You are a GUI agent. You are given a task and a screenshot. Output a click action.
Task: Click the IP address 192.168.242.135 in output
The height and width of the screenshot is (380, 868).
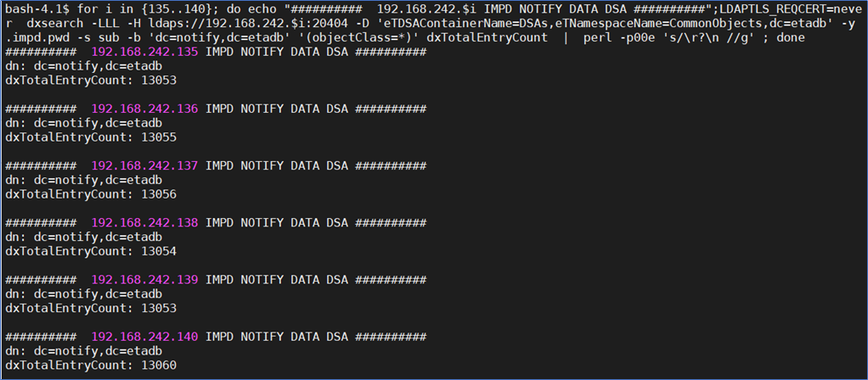[144, 52]
